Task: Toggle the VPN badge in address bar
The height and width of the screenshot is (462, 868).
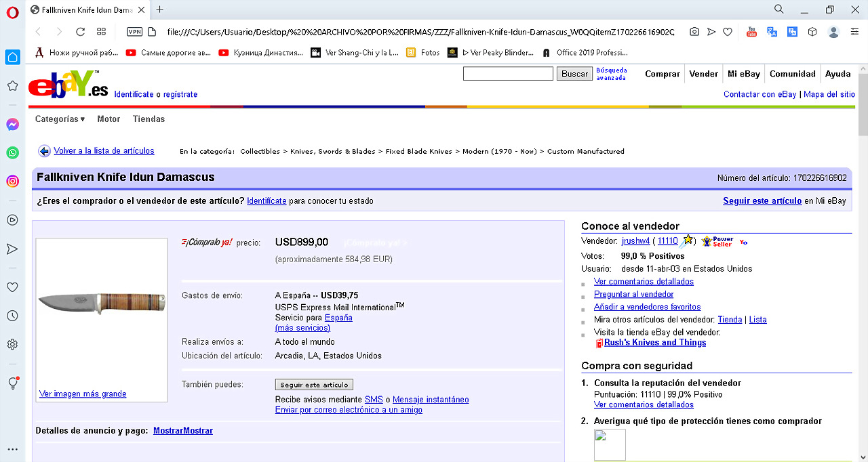Action: (x=135, y=32)
